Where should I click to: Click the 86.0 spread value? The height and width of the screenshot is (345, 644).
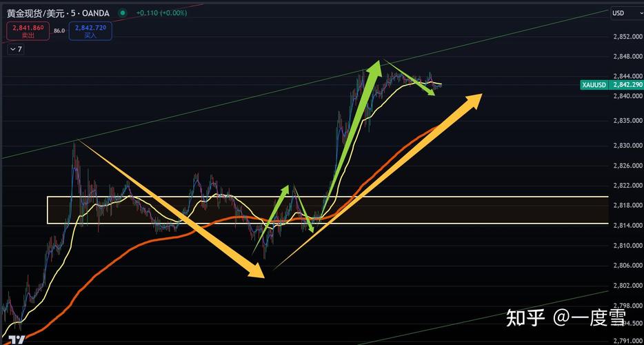point(59,31)
